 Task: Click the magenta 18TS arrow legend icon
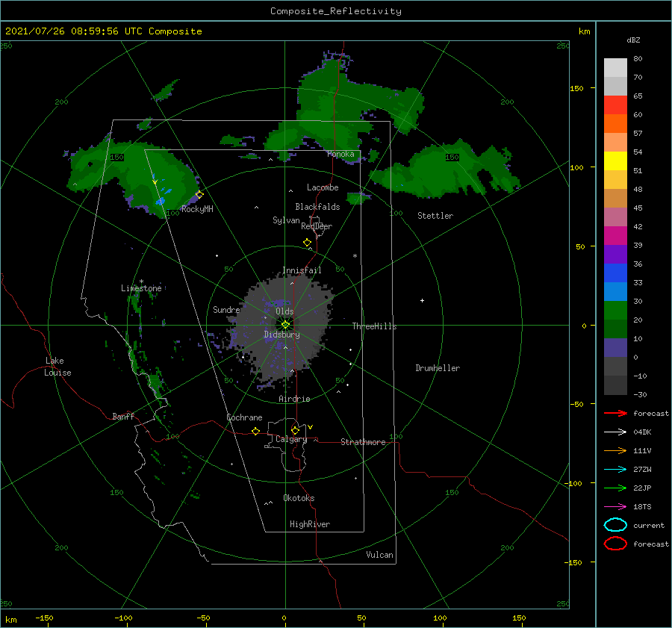(x=615, y=507)
